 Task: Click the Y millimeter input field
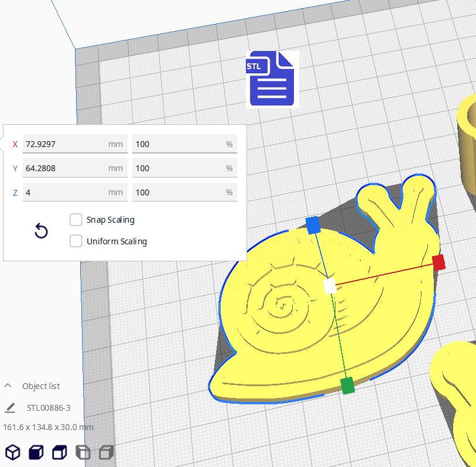pos(75,168)
